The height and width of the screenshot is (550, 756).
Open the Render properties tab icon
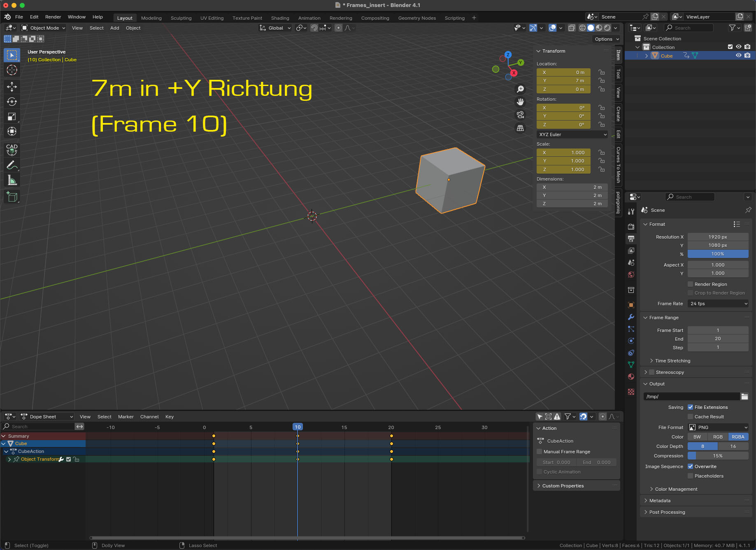coord(631,227)
